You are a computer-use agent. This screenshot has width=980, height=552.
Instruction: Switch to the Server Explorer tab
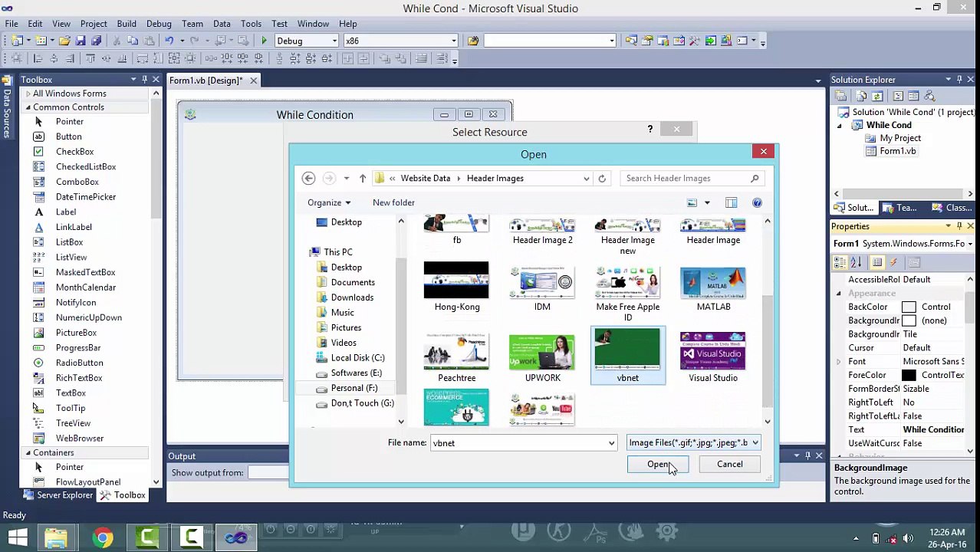click(x=60, y=495)
